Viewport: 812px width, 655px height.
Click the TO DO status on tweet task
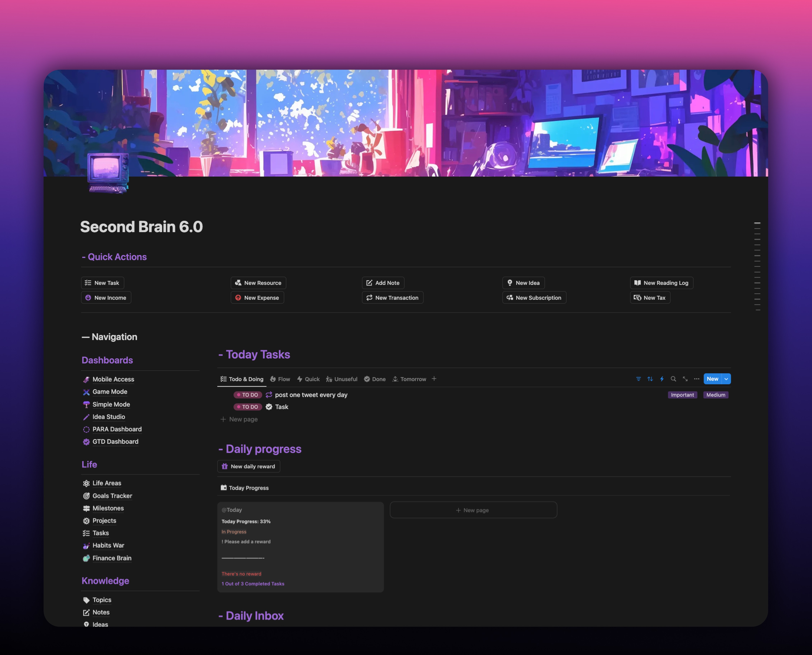point(247,395)
